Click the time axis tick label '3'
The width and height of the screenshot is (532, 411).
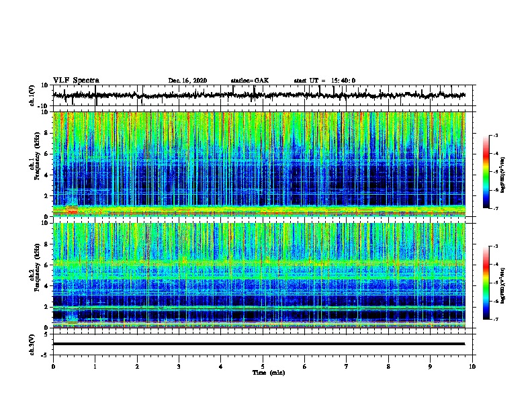coord(179,367)
